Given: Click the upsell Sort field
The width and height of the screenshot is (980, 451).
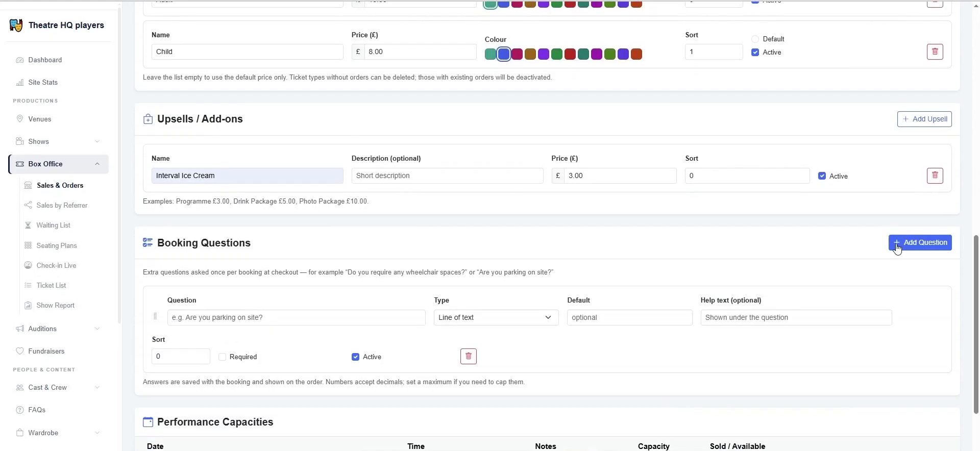Looking at the screenshot, I should point(747,176).
